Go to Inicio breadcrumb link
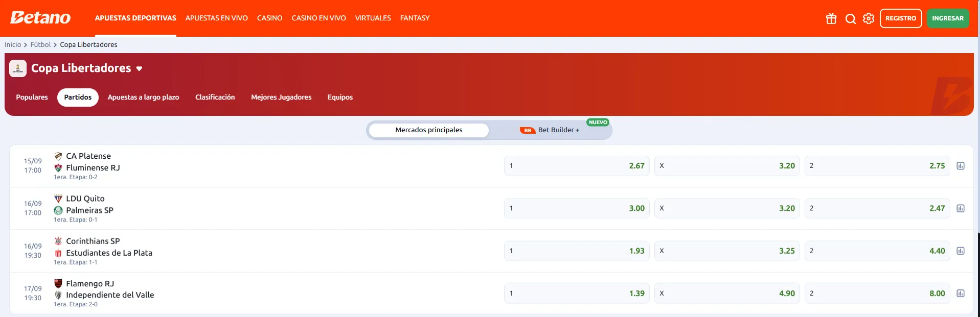This screenshot has width=980, height=317. pyautogui.click(x=13, y=45)
